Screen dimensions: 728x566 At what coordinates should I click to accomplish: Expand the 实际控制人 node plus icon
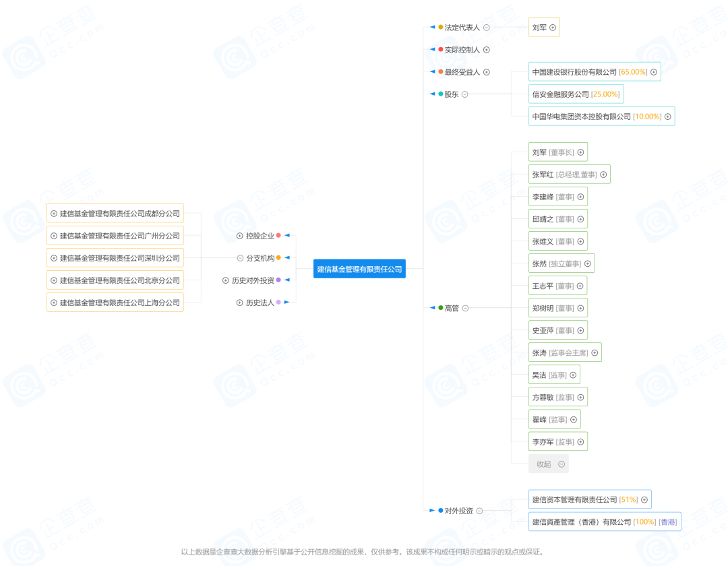click(x=487, y=50)
